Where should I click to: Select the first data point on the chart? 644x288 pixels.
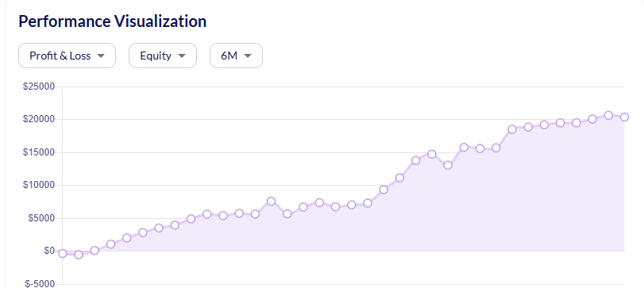click(63, 254)
